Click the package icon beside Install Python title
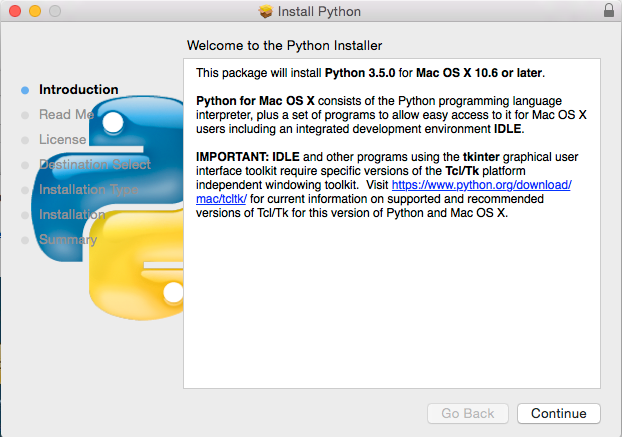 (x=265, y=11)
